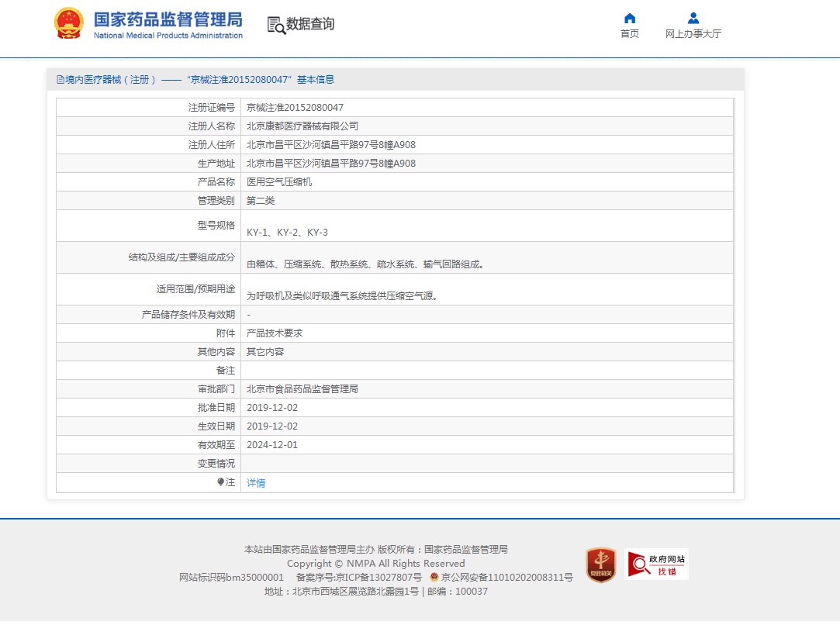Click the 网上办事大厅 menu label
Image resolution: width=840 pixels, height=642 pixels.
pyautogui.click(x=693, y=34)
